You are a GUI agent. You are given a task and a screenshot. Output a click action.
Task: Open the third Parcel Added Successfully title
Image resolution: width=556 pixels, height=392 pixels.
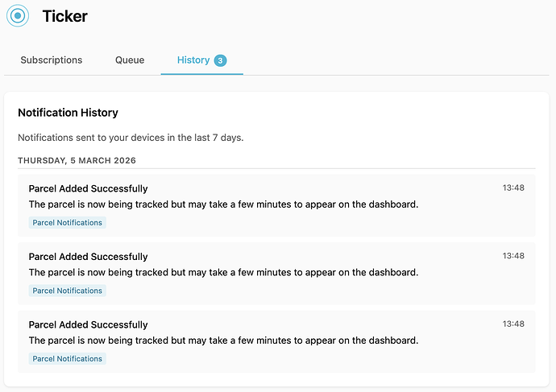tap(88, 325)
